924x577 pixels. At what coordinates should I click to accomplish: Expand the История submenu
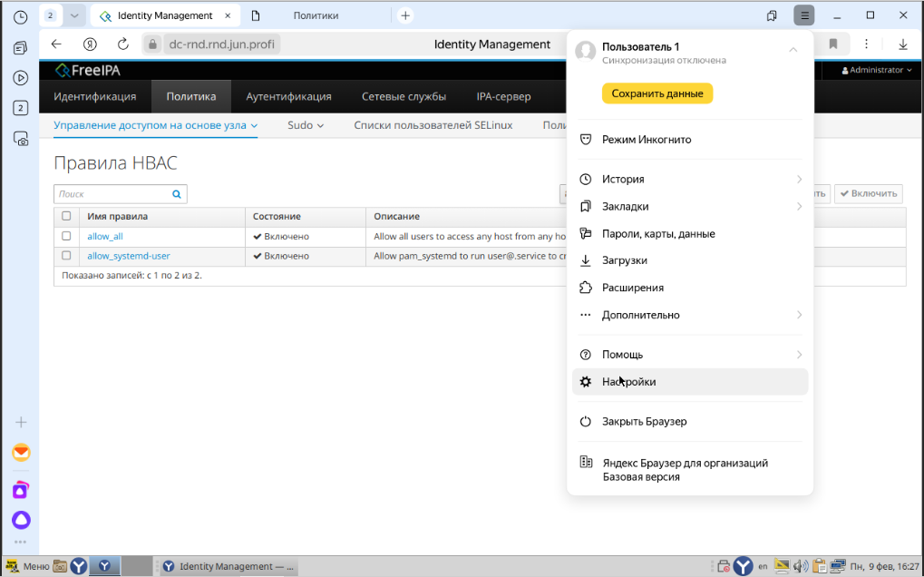coord(689,180)
